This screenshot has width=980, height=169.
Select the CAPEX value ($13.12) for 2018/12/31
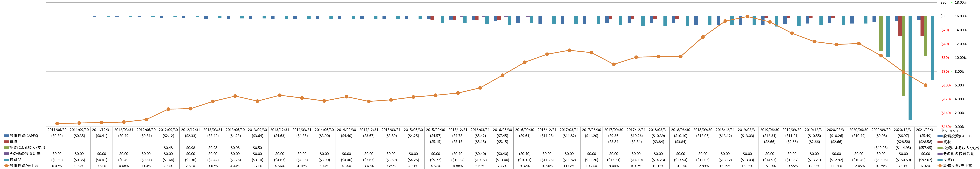point(725,136)
